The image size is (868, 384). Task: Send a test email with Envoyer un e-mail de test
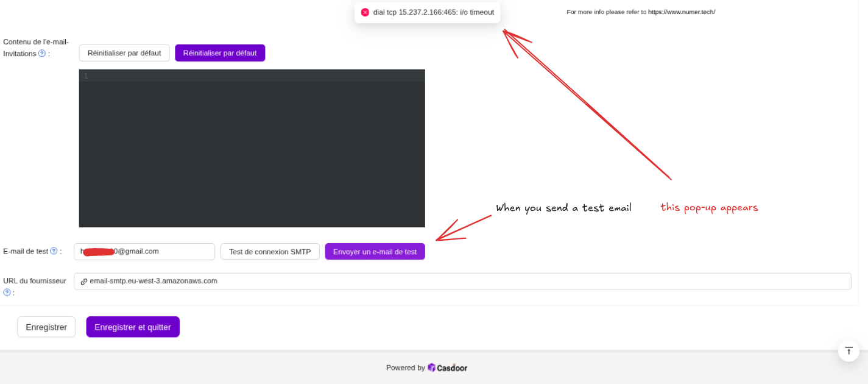(375, 252)
